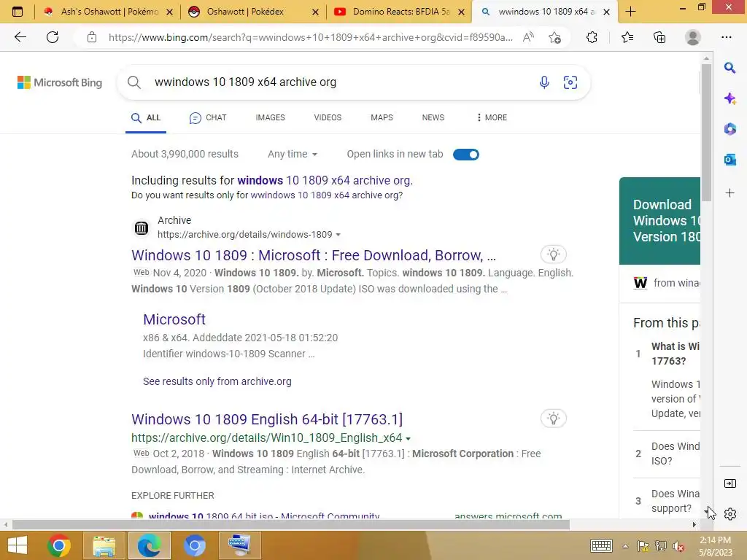
Task: Refresh the current Bing page
Action: pos(53,37)
